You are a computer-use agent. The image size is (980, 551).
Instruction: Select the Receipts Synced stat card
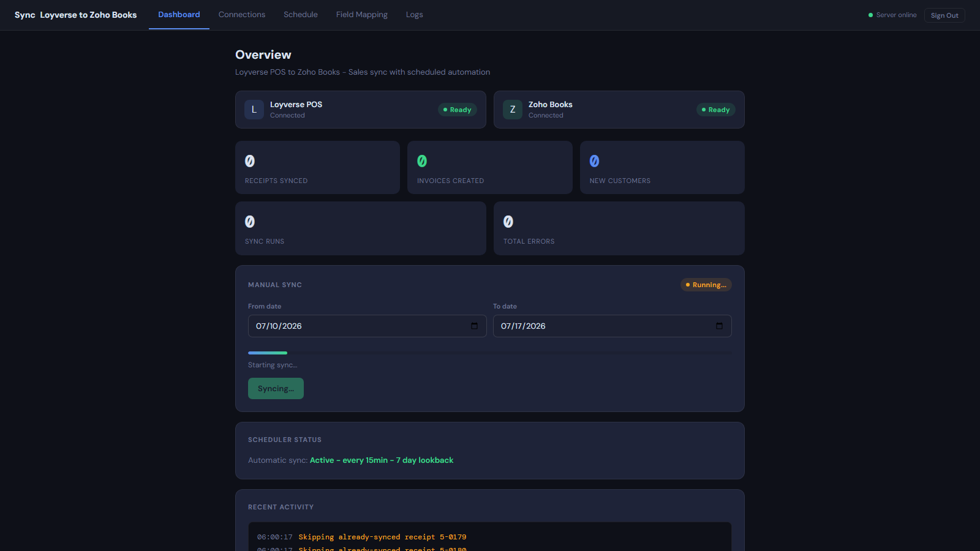pos(317,168)
